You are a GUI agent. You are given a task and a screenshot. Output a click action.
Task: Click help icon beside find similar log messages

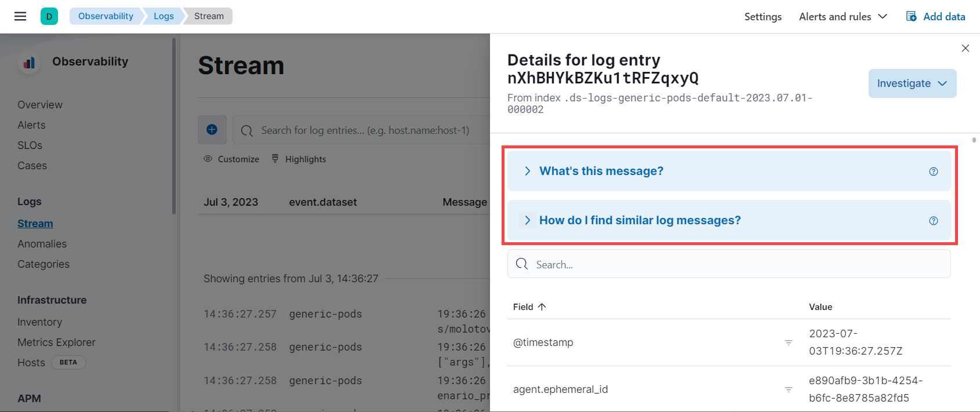click(x=934, y=221)
